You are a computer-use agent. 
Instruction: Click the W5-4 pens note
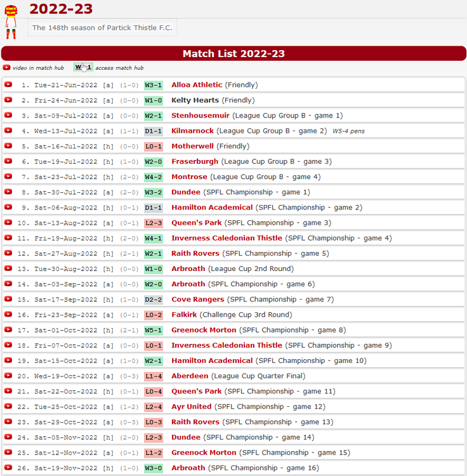click(348, 131)
